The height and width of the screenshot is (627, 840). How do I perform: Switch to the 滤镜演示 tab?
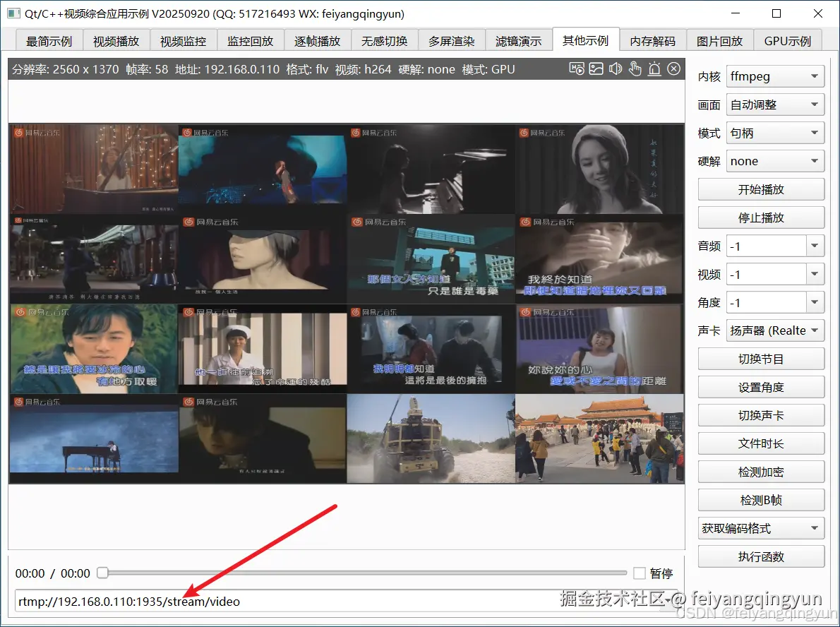[519, 41]
